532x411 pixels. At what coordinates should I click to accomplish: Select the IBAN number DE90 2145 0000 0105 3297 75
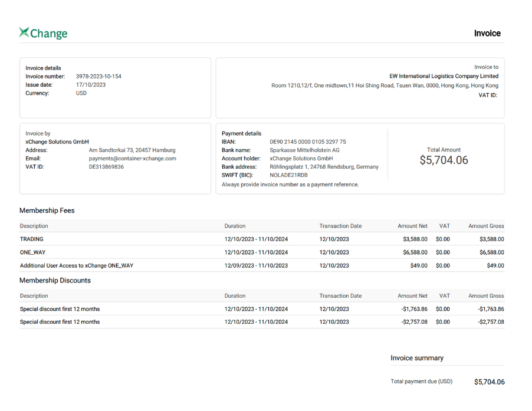click(307, 142)
